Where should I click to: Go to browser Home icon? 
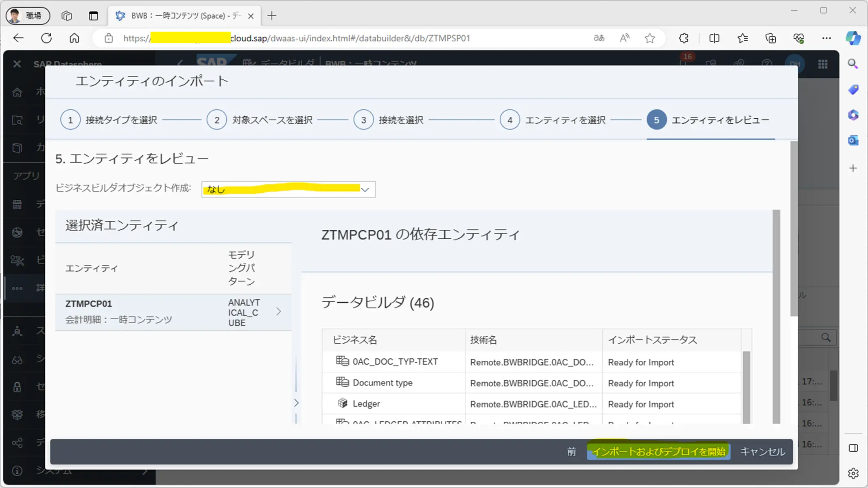[x=74, y=38]
